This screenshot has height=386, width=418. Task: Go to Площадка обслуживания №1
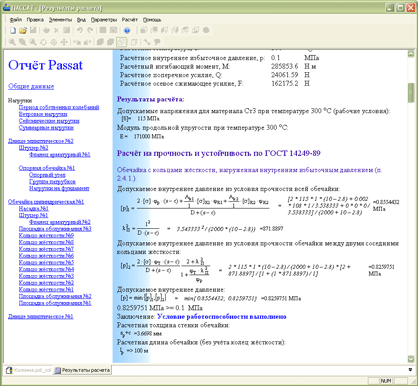(55, 303)
